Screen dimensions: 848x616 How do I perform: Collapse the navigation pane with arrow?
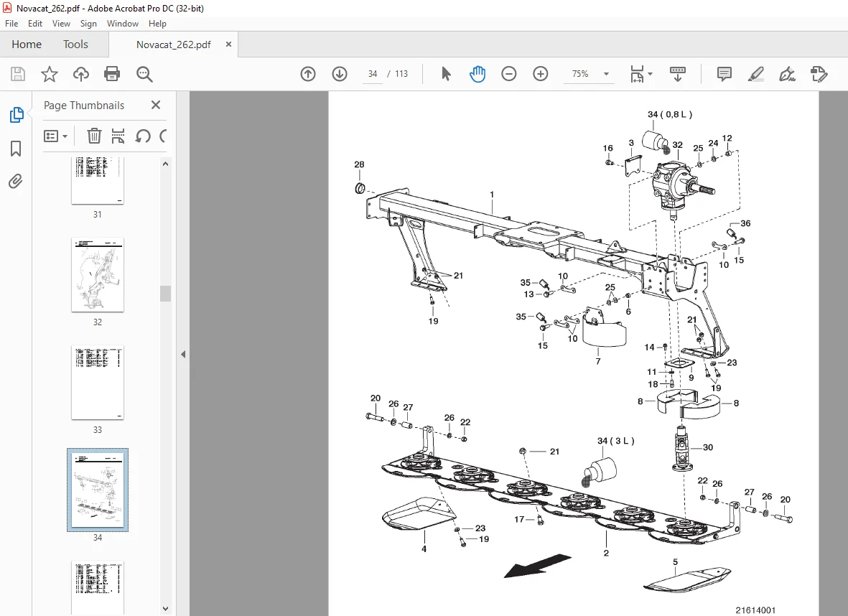tap(183, 354)
